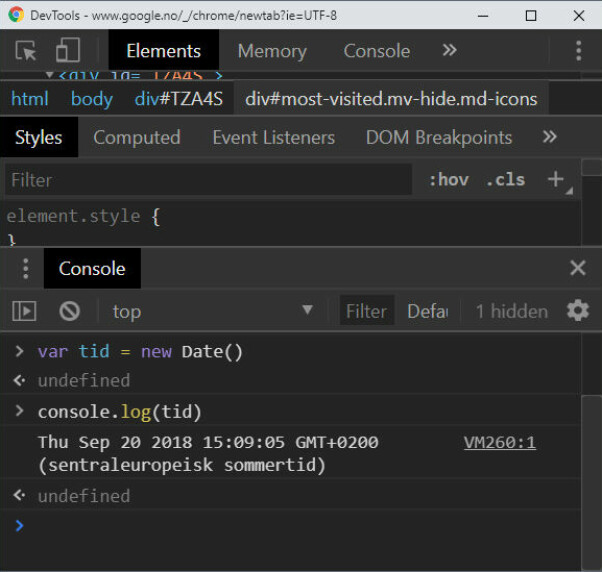
Task: Toggle the device toolbar icon
Action: [x=68, y=50]
